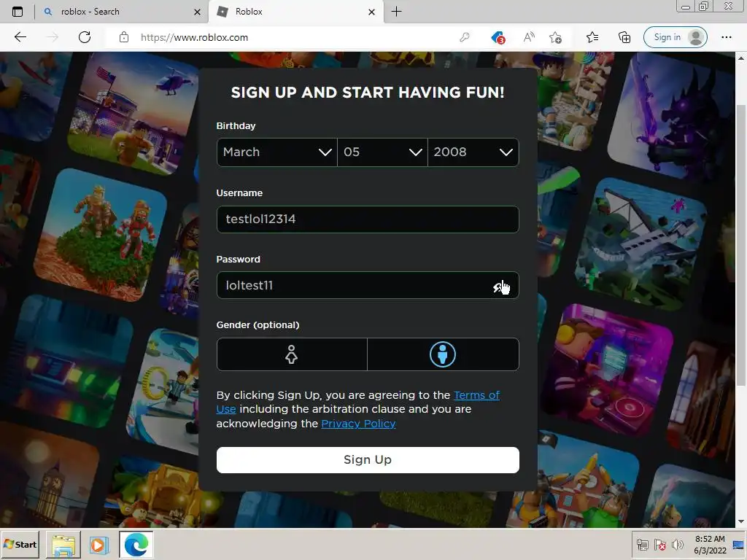The image size is (747, 560).
Task: Select the male gender icon
Action: point(443,354)
